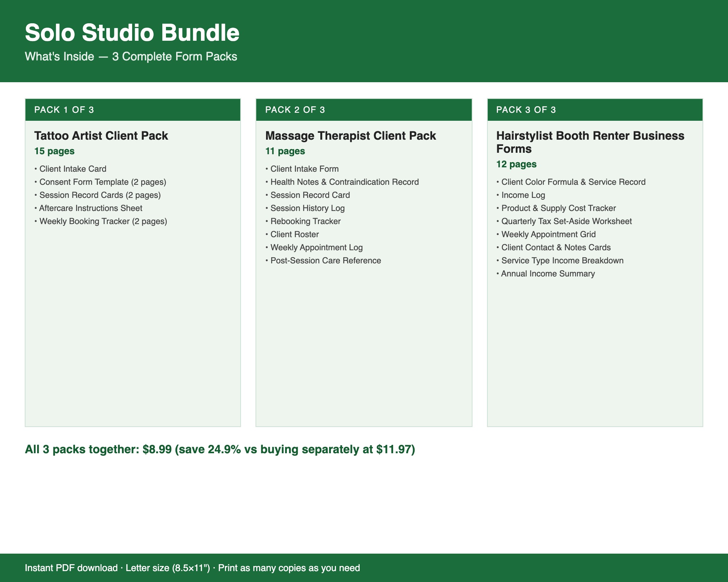Select "Client Intake Card" list item
The image size is (728, 582).
coord(71,169)
